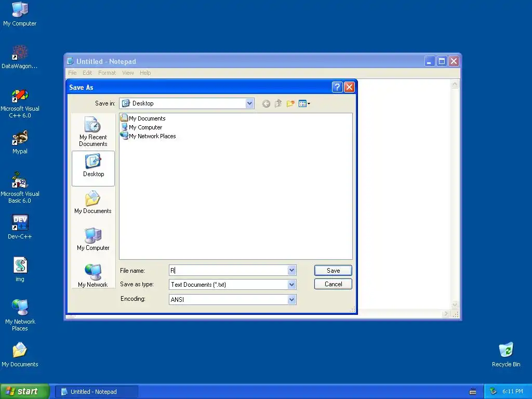Viewport: 532px width, 399px height.
Task: Click Notepad's horizontal scrollbar right arrow
Action: (446, 314)
